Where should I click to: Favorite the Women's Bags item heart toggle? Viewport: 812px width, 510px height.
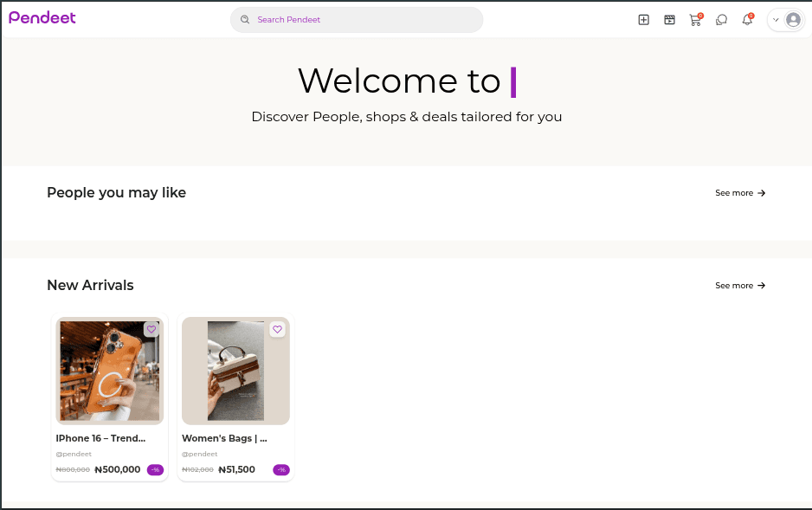(x=277, y=329)
